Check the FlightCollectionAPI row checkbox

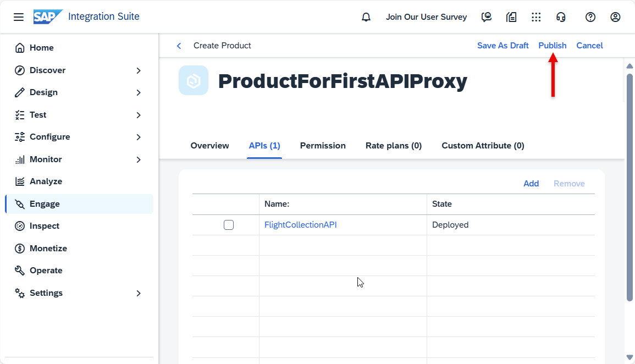(x=229, y=225)
